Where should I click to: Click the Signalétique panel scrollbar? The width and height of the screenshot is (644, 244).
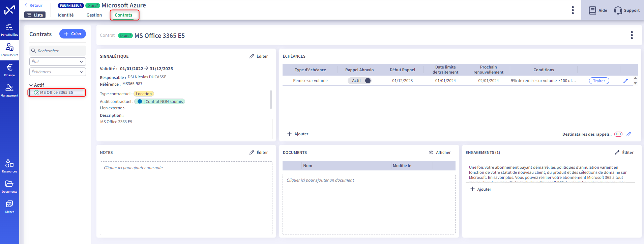[x=271, y=99]
